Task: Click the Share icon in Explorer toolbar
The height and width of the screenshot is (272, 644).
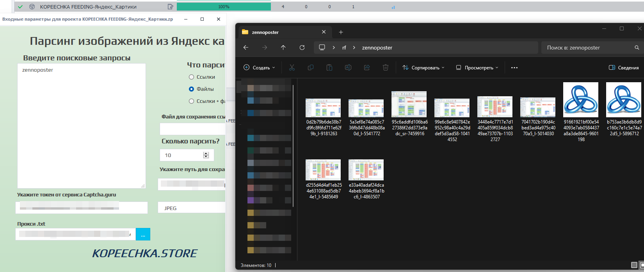Action: tap(367, 67)
